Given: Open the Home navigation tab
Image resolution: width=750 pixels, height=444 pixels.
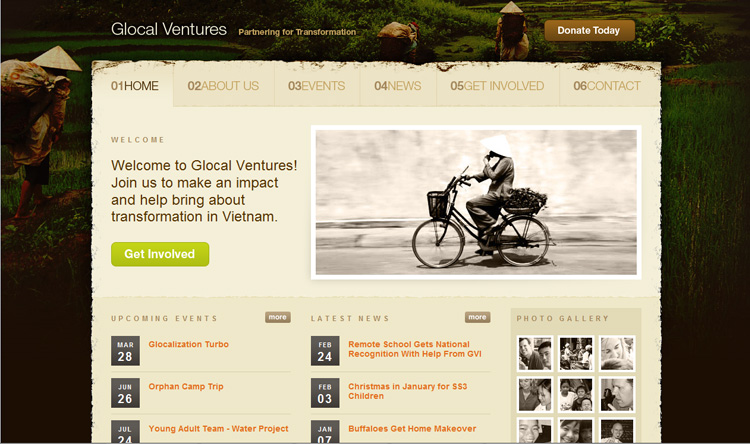Looking at the screenshot, I should 134,86.
